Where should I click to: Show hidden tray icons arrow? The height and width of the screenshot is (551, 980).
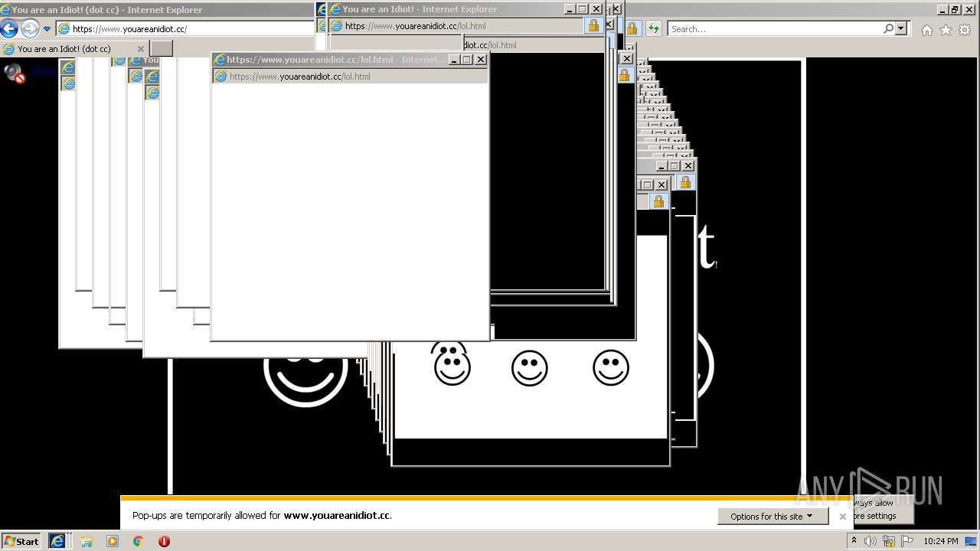[x=854, y=541]
